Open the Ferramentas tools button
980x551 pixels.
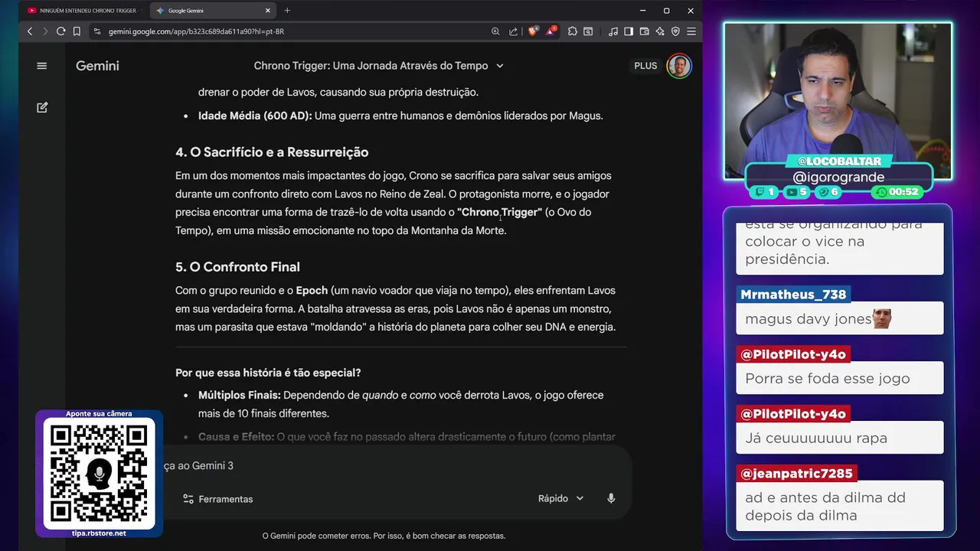[218, 499]
